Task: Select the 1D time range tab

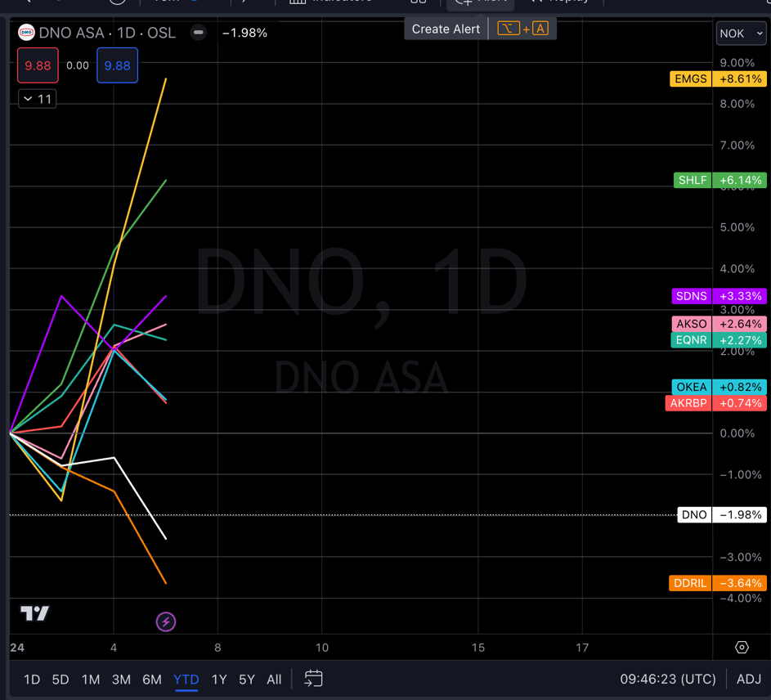Action: click(x=32, y=680)
